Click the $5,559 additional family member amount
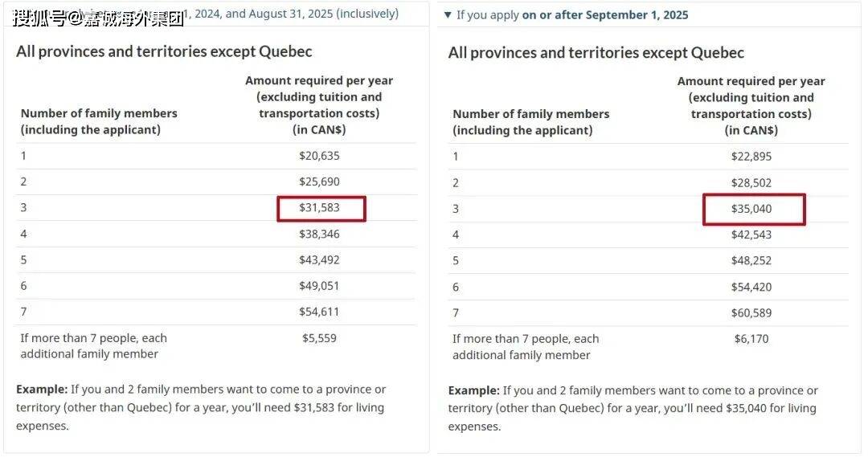This screenshot has height=457, width=868. 319,338
